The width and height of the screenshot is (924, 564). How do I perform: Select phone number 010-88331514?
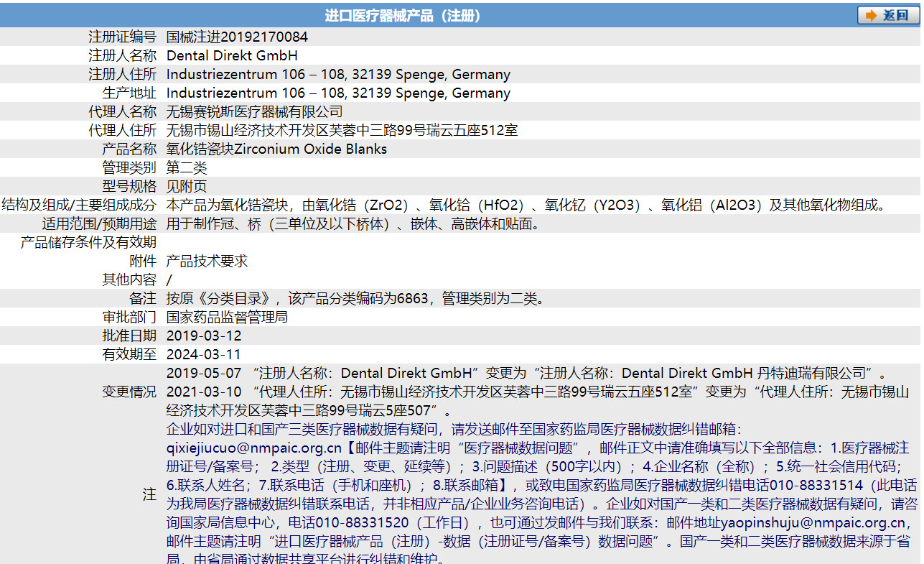coord(816,485)
